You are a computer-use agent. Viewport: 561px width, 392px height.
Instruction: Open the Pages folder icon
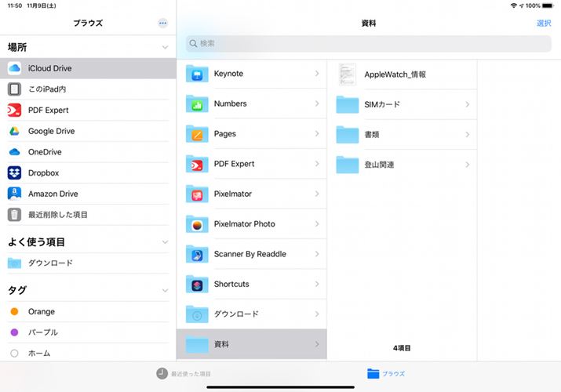click(x=197, y=133)
